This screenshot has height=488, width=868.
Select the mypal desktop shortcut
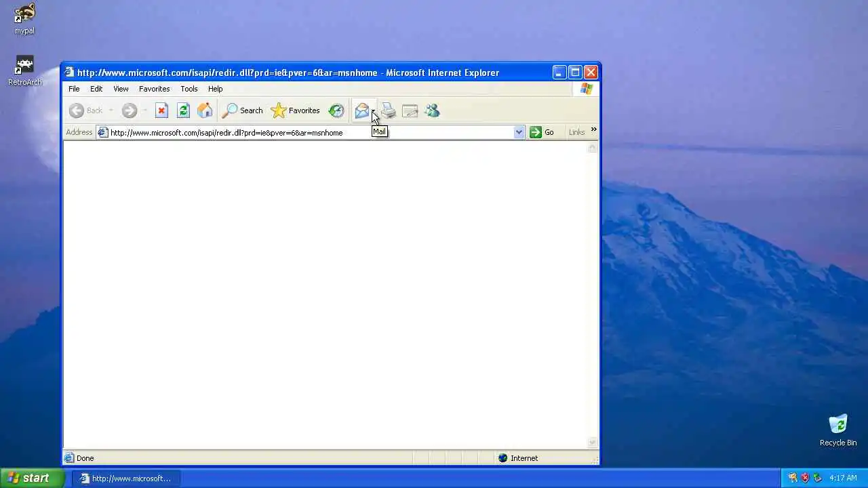(24, 19)
